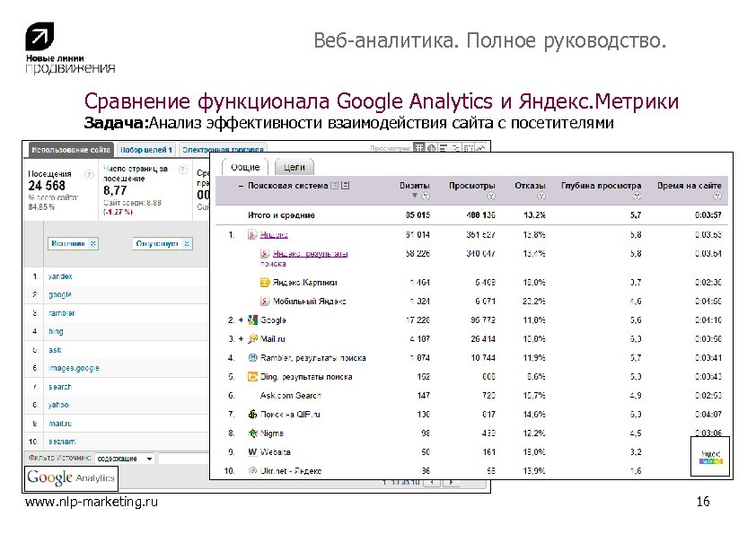
Task: Select comparison view icon in view toolbar
Action: point(455,148)
